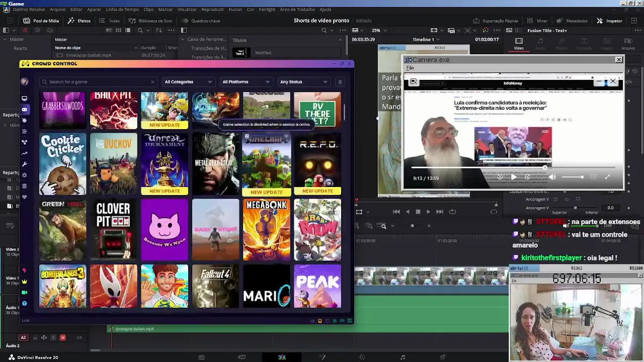The image size is (644, 362).
Task: Select the Megabonk game thumbnail
Action: click(x=267, y=230)
